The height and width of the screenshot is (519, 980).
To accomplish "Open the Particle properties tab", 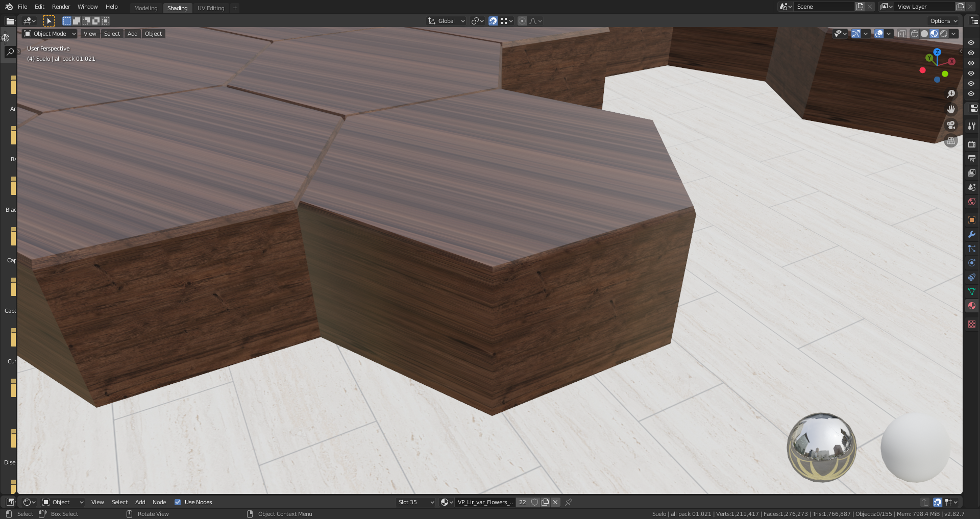I will 972,249.
